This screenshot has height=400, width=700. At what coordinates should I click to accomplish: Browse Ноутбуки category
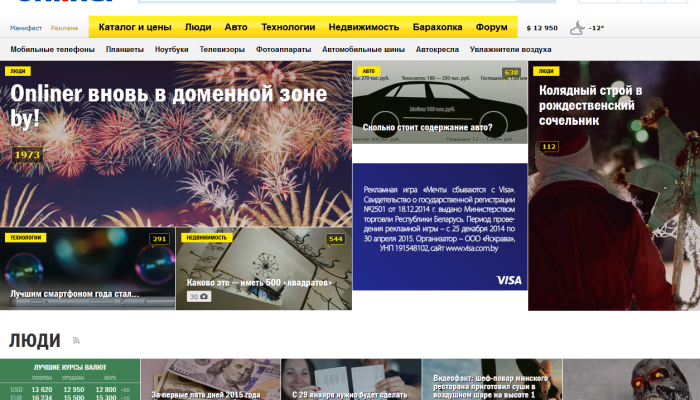coord(171,50)
